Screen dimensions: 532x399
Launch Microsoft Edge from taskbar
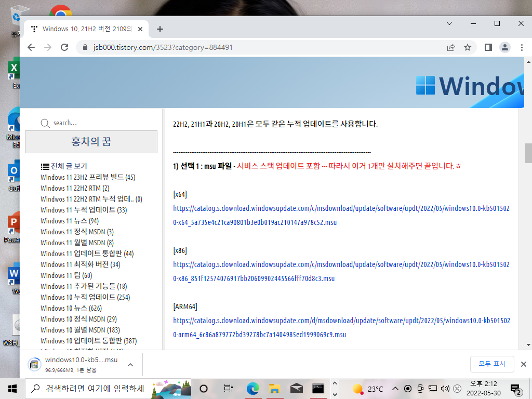(x=253, y=389)
